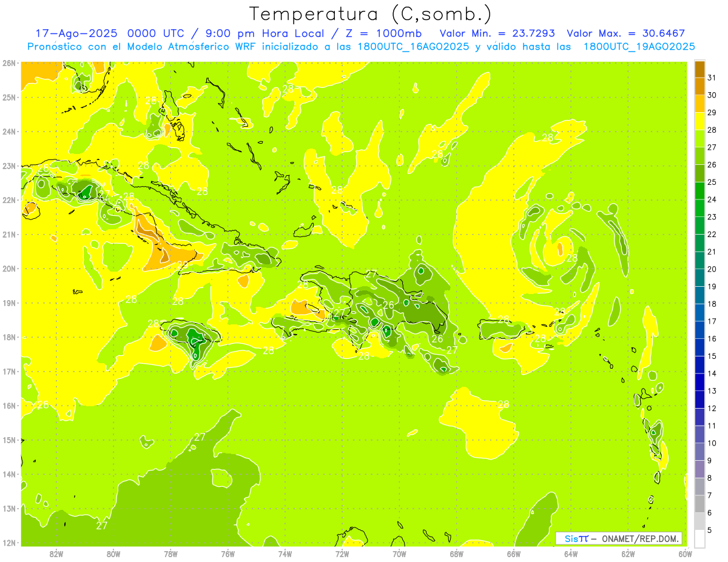This screenshot has height=562, width=728.
Task: Click the '18N' latitude label
Action: click(8, 337)
